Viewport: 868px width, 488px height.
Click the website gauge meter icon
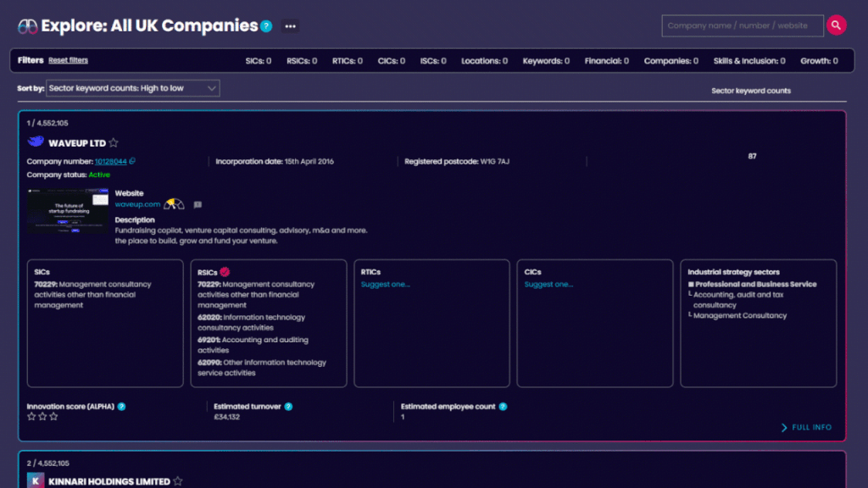point(175,204)
